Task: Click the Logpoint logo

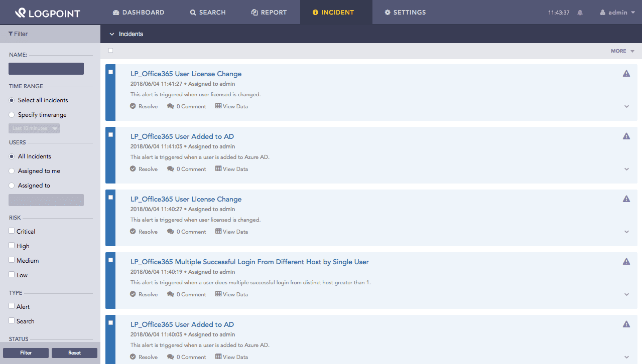Action: pos(47,13)
